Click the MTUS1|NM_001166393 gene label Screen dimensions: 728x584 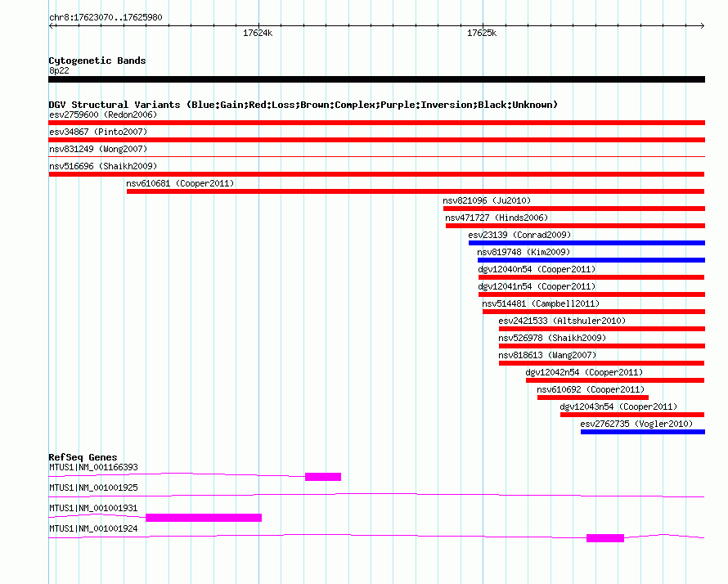pyautogui.click(x=93, y=468)
